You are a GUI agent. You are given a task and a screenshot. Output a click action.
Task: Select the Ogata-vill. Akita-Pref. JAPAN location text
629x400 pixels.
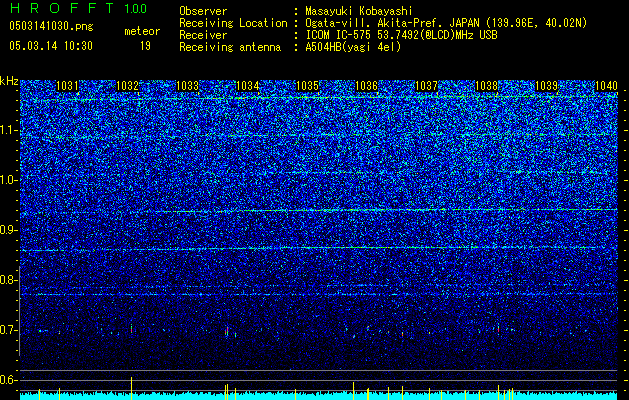pyautogui.click(x=446, y=23)
